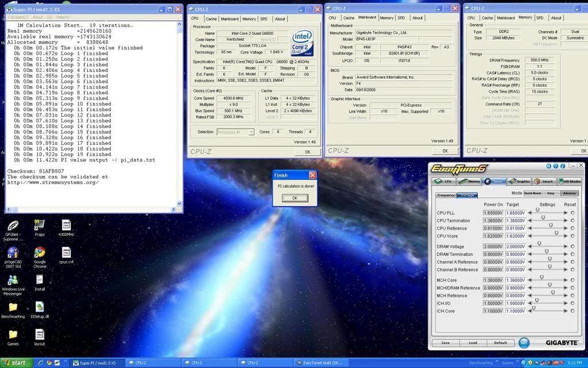Screen dimensions: 588x368
Task: Open the GPGNet Supreme desktop shortcut
Action: point(13,230)
